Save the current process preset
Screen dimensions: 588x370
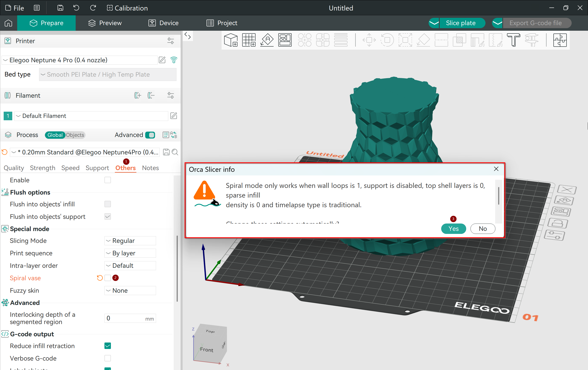[x=166, y=152]
